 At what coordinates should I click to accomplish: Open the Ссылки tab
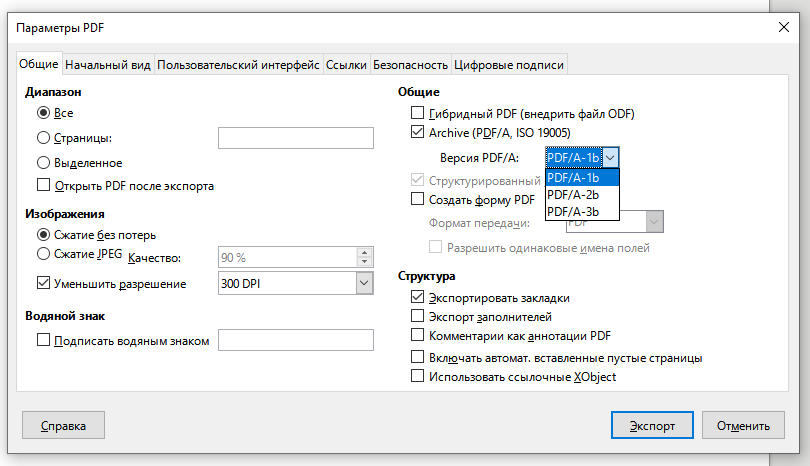click(346, 65)
